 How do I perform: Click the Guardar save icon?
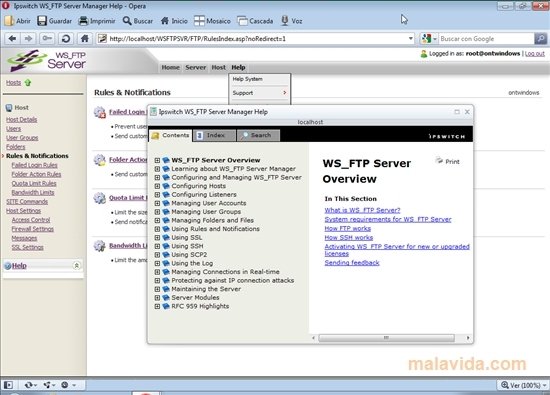click(x=42, y=21)
